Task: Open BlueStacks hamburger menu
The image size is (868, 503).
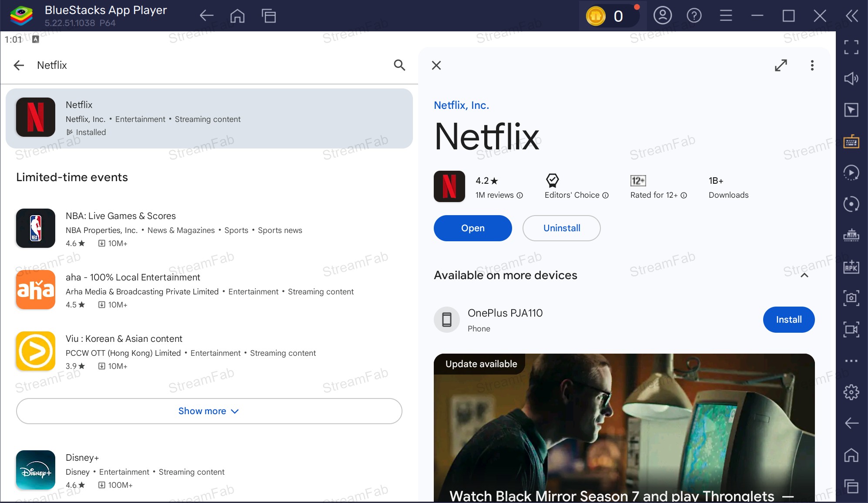Action: tap(726, 16)
